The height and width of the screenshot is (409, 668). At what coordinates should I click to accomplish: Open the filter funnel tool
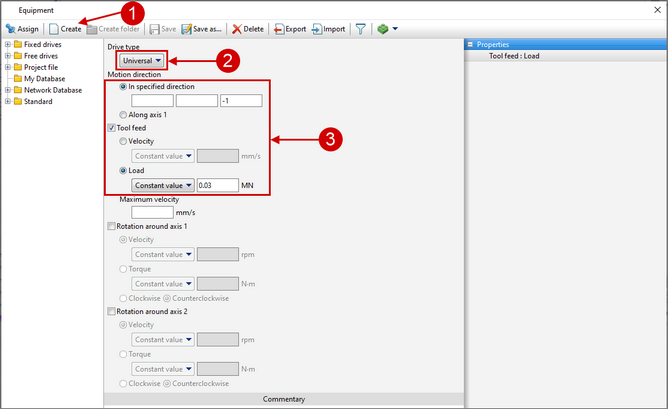coord(361,29)
